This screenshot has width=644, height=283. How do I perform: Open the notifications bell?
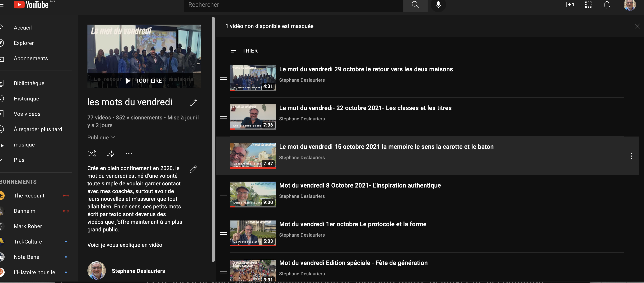click(607, 4)
